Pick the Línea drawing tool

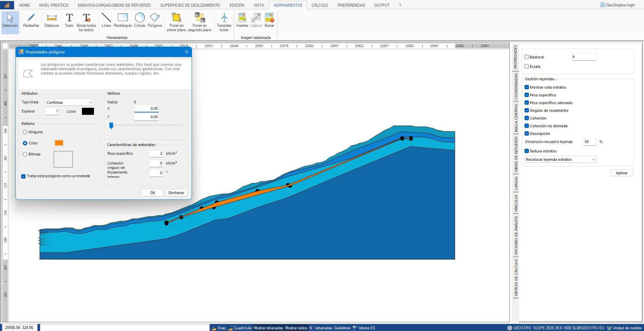pyautogui.click(x=106, y=20)
